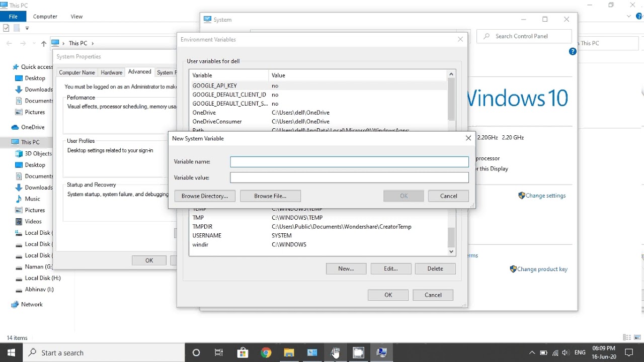Focus the Variable value field
The width and height of the screenshot is (644, 362).
349,177
